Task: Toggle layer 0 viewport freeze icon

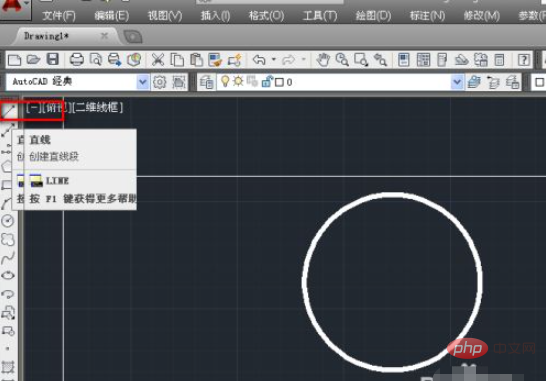Action: pos(252,81)
